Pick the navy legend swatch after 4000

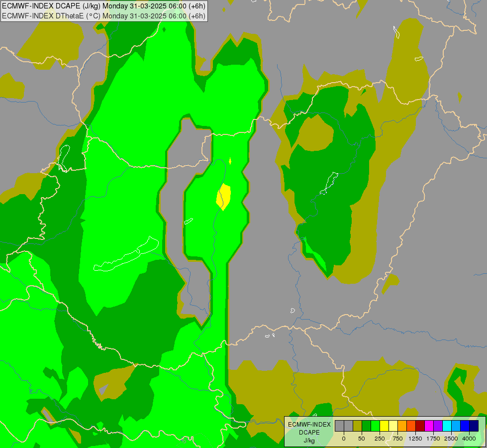[x=474, y=426]
